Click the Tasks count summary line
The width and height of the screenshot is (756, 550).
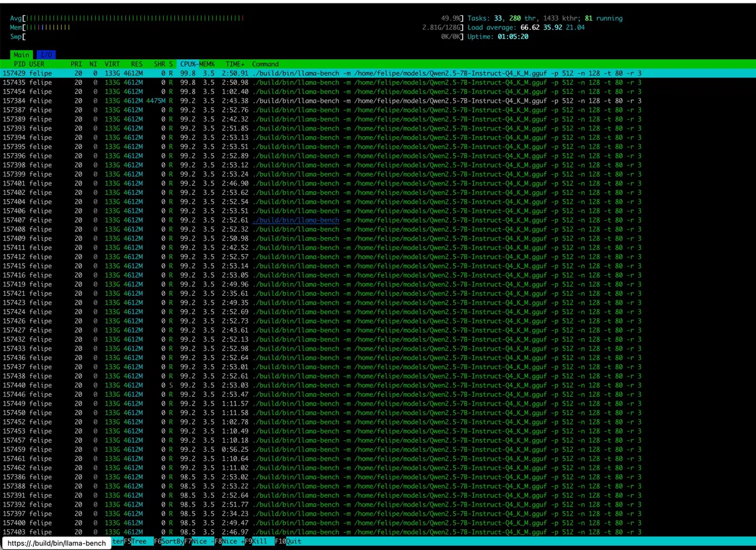tap(545, 18)
